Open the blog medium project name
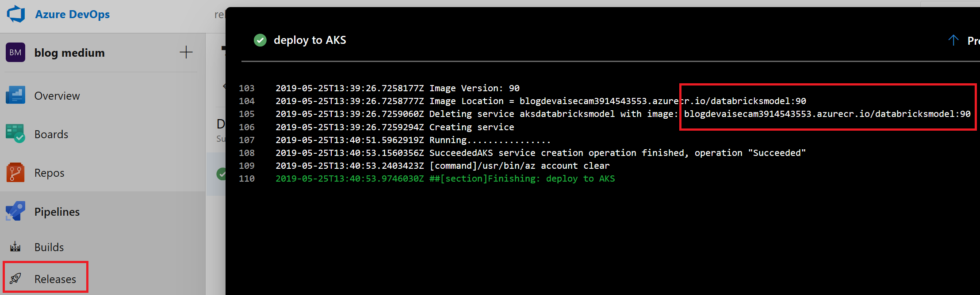The image size is (980, 295). tap(69, 53)
